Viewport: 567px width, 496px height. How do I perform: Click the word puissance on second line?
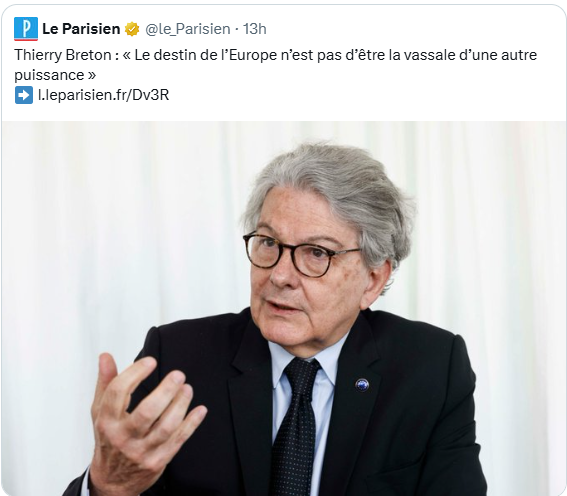(x=49, y=75)
